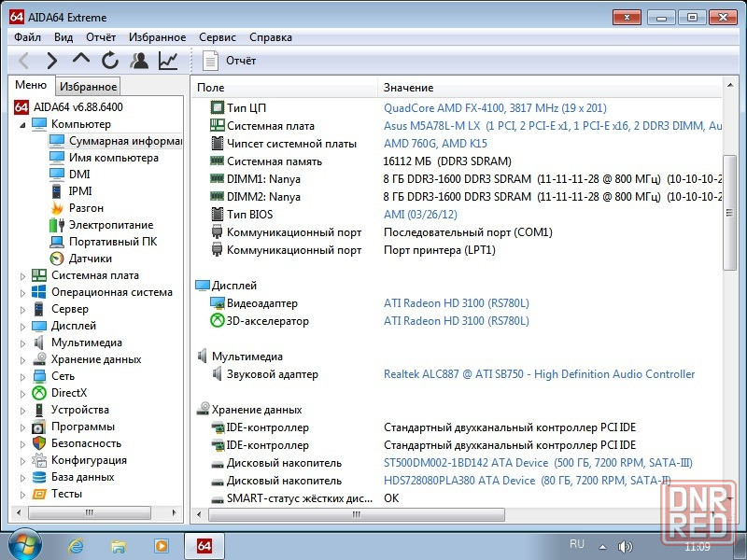This screenshot has height=560, width=747.
Task: Click the Back navigation arrow
Action: click(24, 61)
